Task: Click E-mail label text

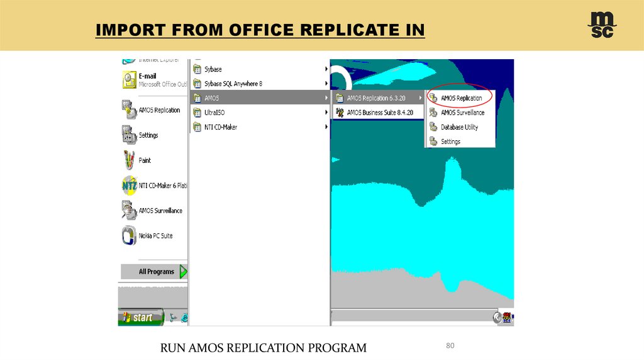Action: click(x=147, y=76)
